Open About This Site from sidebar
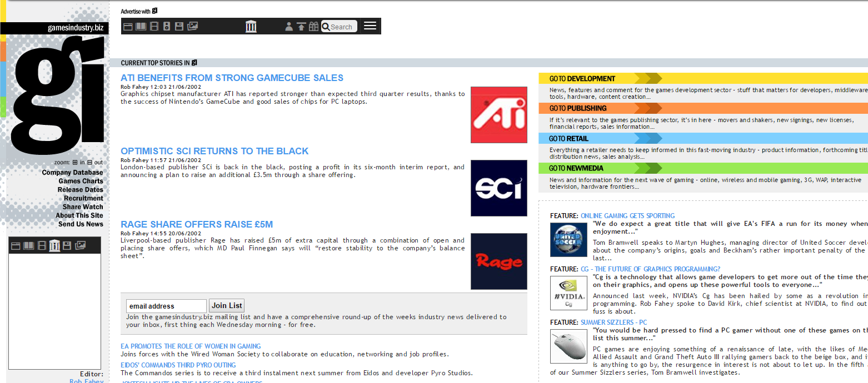The image size is (868, 383). pyautogui.click(x=79, y=215)
